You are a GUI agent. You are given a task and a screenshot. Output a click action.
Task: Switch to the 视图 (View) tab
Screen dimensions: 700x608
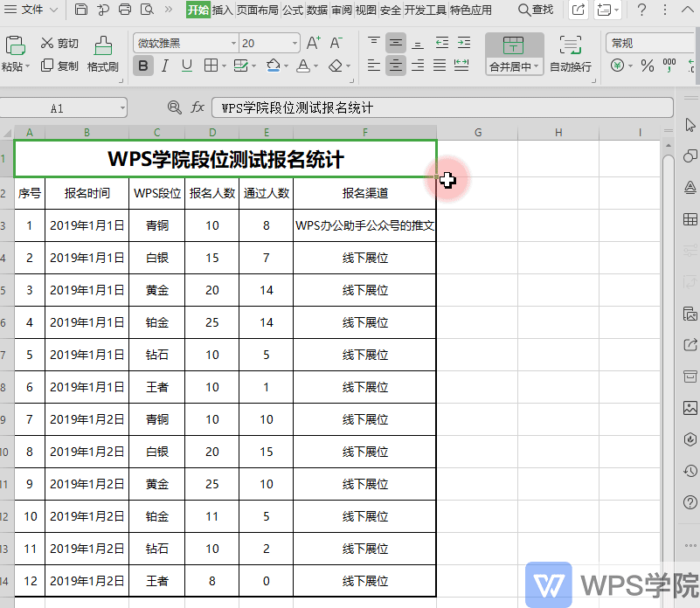click(365, 10)
